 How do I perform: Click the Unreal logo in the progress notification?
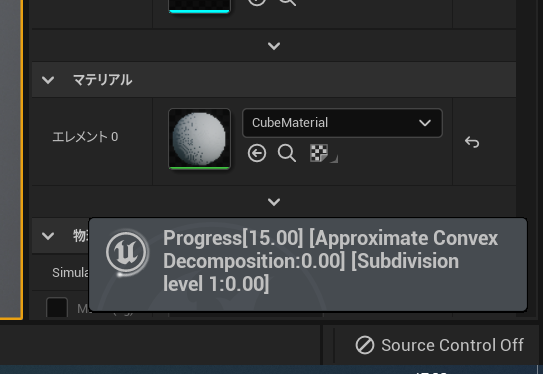coord(127,252)
